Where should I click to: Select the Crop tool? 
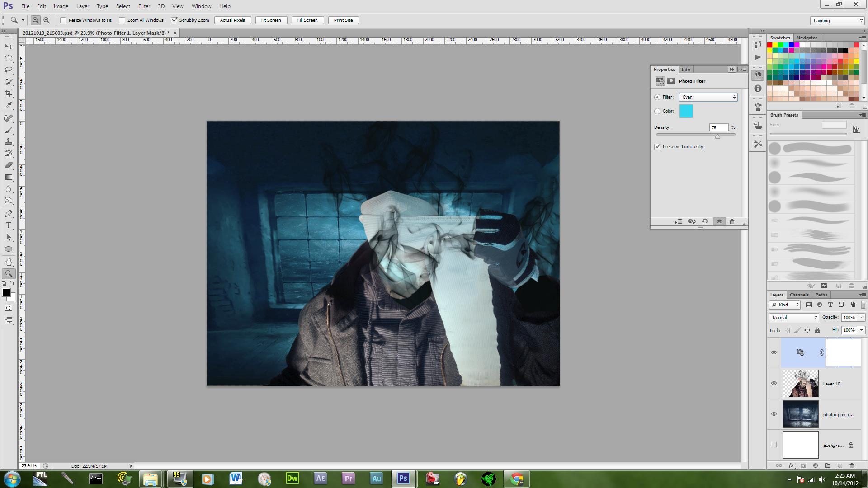[x=9, y=94]
